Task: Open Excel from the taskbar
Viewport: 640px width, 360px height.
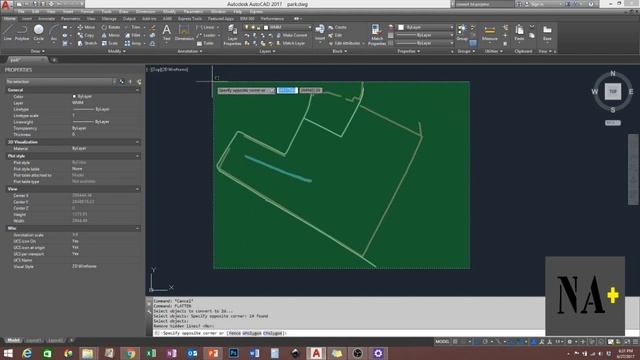Action: pyautogui.click(x=151, y=353)
